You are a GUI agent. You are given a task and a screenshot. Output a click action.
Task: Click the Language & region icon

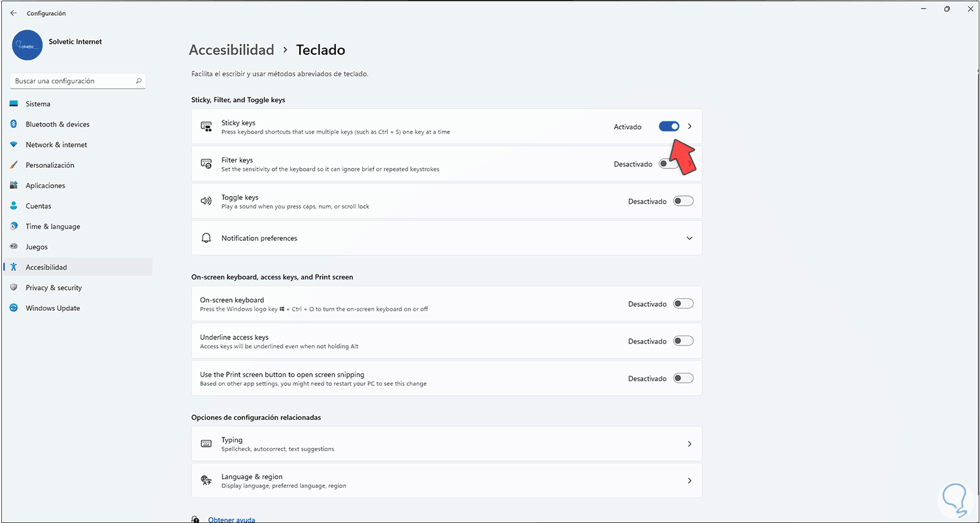click(206, 481)
